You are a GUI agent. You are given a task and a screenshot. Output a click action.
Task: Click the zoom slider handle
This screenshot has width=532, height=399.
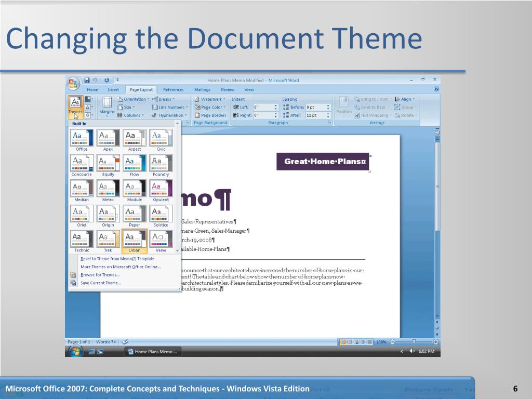point(414,342)
